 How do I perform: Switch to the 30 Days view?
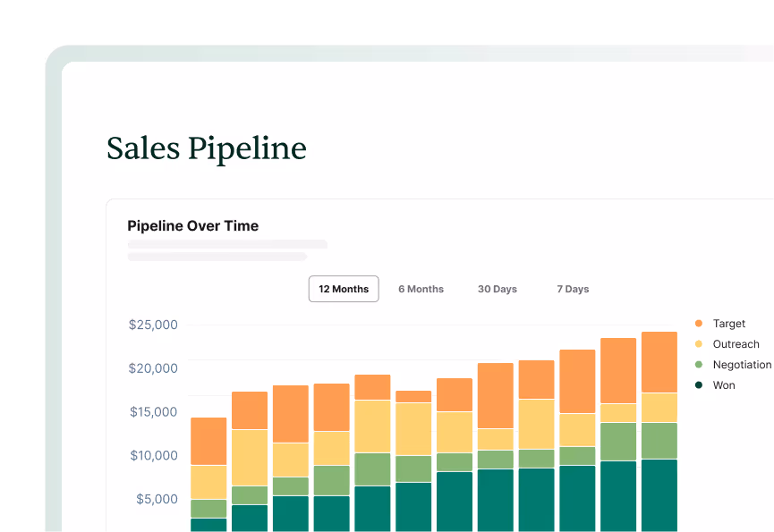pos(498,289)
